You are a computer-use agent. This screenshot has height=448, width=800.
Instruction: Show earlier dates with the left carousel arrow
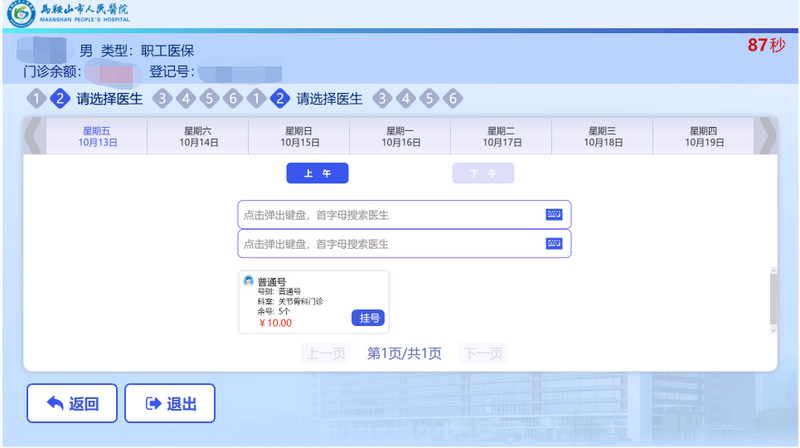[33, 136]
